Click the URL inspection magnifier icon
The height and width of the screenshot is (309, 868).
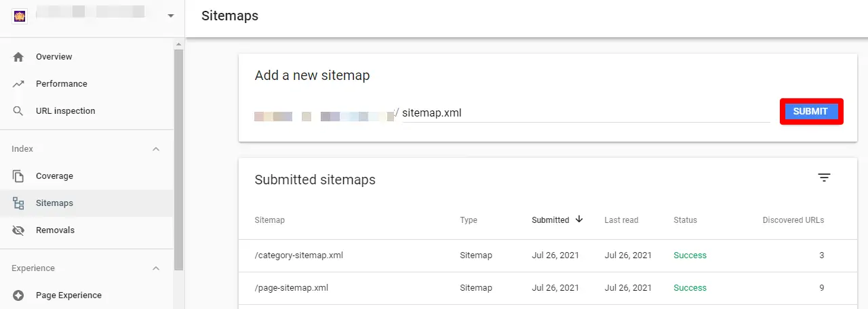tap(18, 111)
